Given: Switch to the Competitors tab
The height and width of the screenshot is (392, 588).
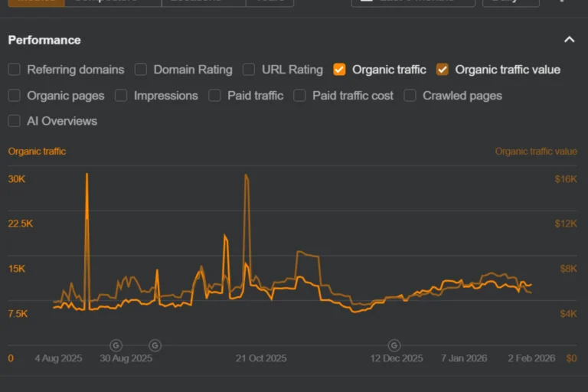Looking at the screenshot, I should point(113,2).
